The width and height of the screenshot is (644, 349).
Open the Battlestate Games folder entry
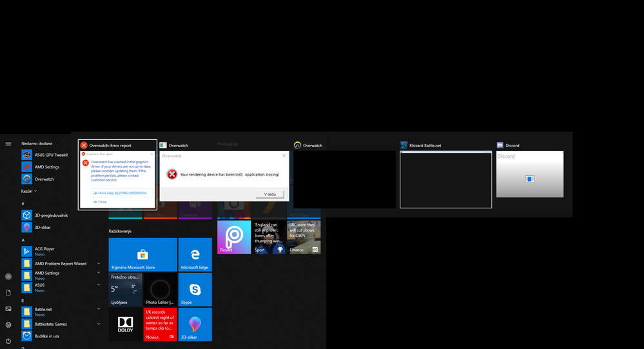[x=60, y=324]
